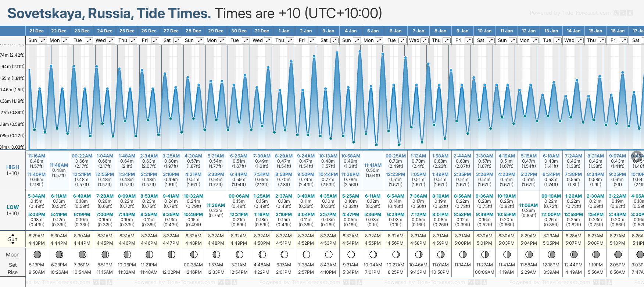Screen dimensions: 644x287
Task: Click the moon phase icon for 3 Jan
Action: point(329,255)
